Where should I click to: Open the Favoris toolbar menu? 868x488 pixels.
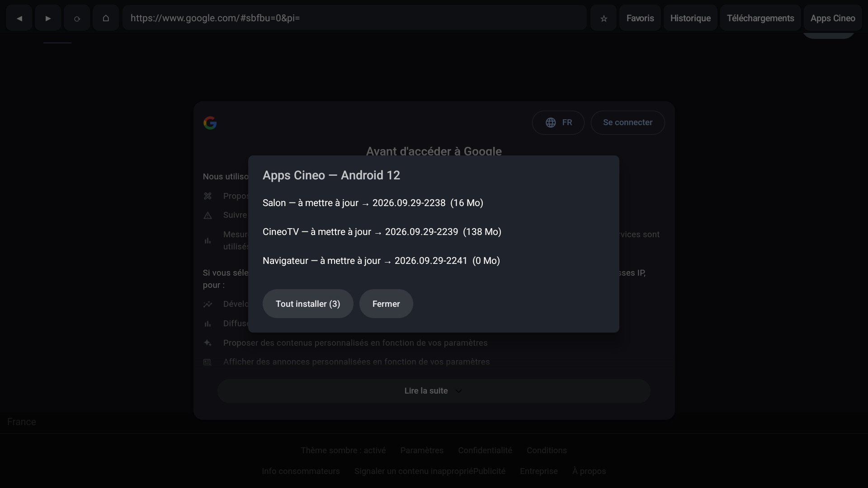tap(640, 18)
